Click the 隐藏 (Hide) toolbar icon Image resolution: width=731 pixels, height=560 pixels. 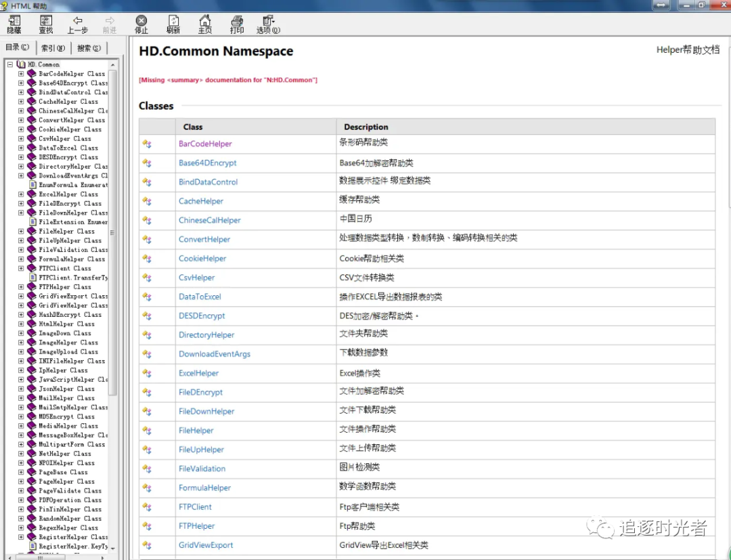[x=14, y=21]
